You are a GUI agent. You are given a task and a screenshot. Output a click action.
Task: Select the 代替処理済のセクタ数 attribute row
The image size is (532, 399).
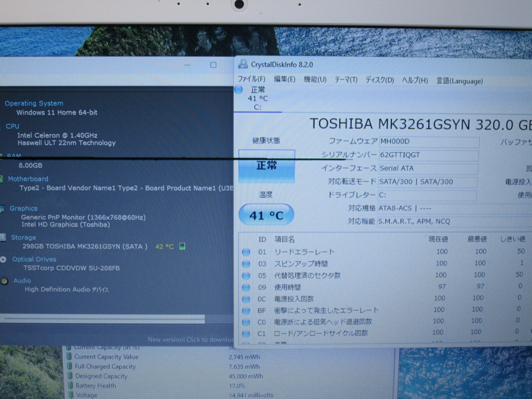click(x=385, y=275)
